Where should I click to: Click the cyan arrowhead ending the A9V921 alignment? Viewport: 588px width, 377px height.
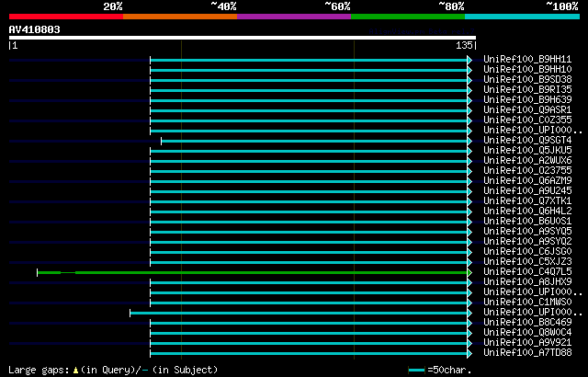pos(469,344)
